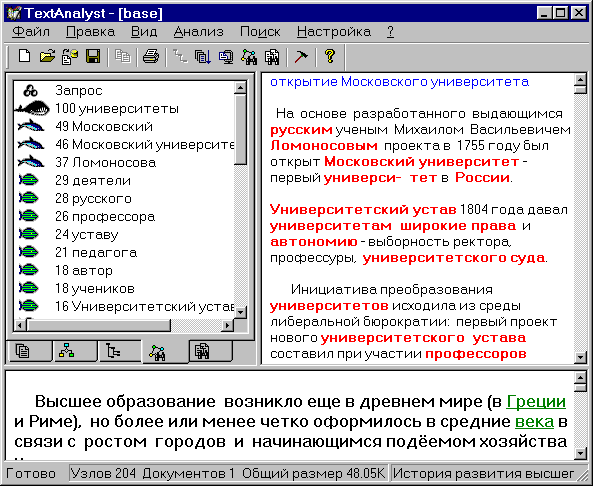
Task: Click the document binoculars toolbar icon
Action: tap(272, 57)
